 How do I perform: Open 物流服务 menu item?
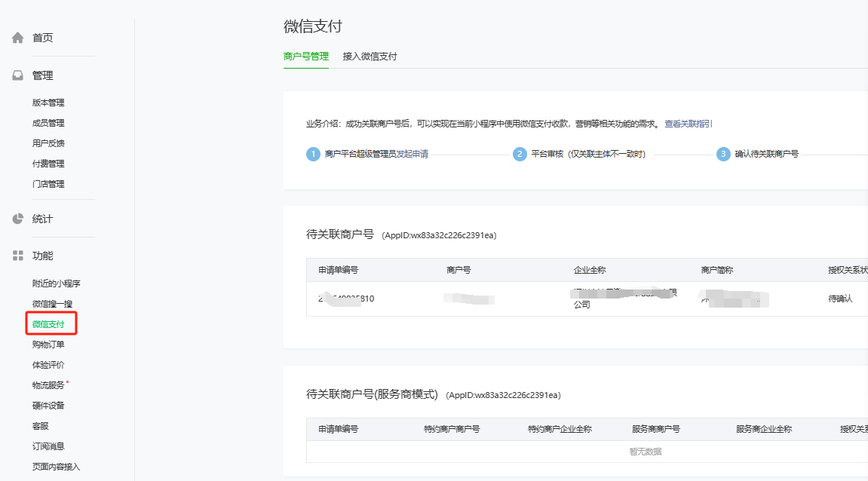click(x=48, y=385)
